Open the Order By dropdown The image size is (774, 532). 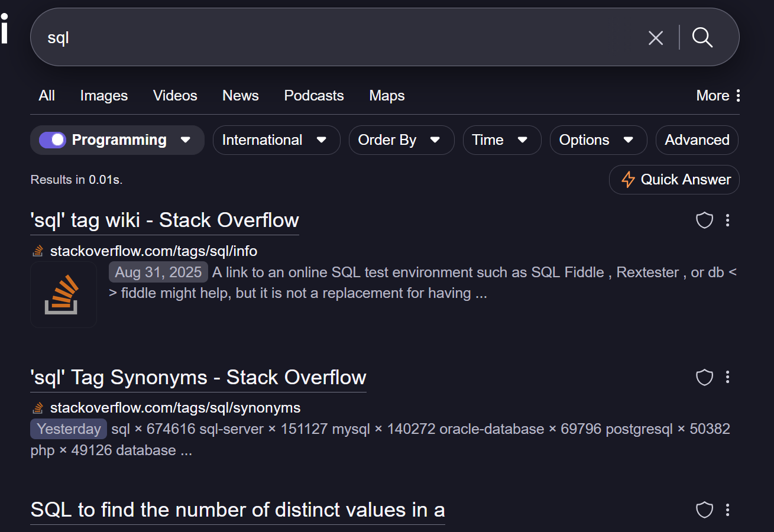pyautogui.click(x=400, y=140)
